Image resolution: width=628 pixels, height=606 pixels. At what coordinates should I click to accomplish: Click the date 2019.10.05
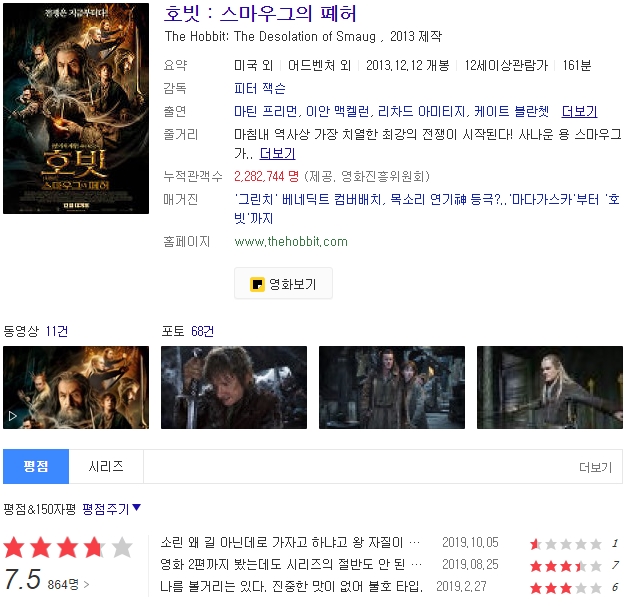click(x=470, y=543)
